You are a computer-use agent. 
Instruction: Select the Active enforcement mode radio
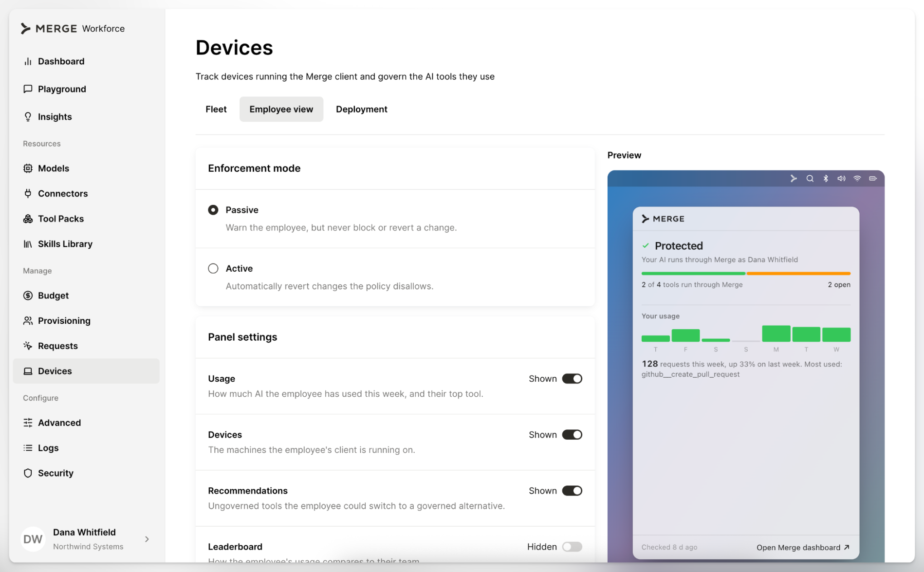click(x=213, y=269)
